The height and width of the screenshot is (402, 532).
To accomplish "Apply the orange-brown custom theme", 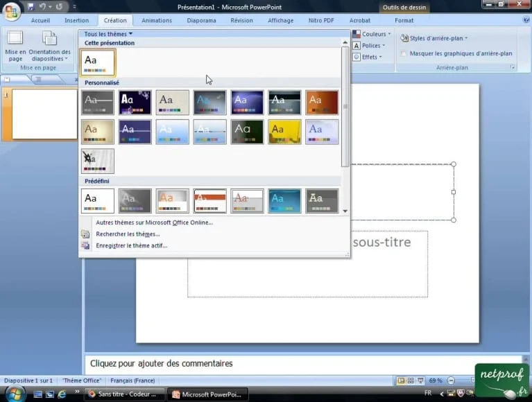I will tap(322, 103).
